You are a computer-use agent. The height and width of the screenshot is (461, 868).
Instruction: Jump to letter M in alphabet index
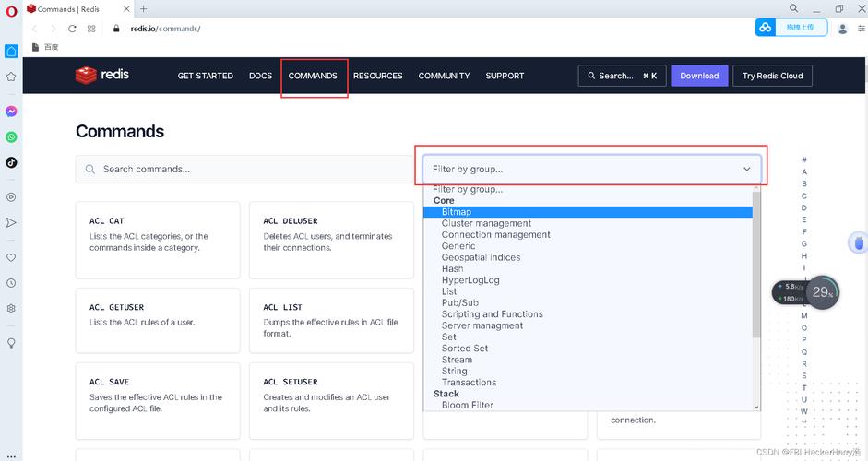tap(804, 315)
